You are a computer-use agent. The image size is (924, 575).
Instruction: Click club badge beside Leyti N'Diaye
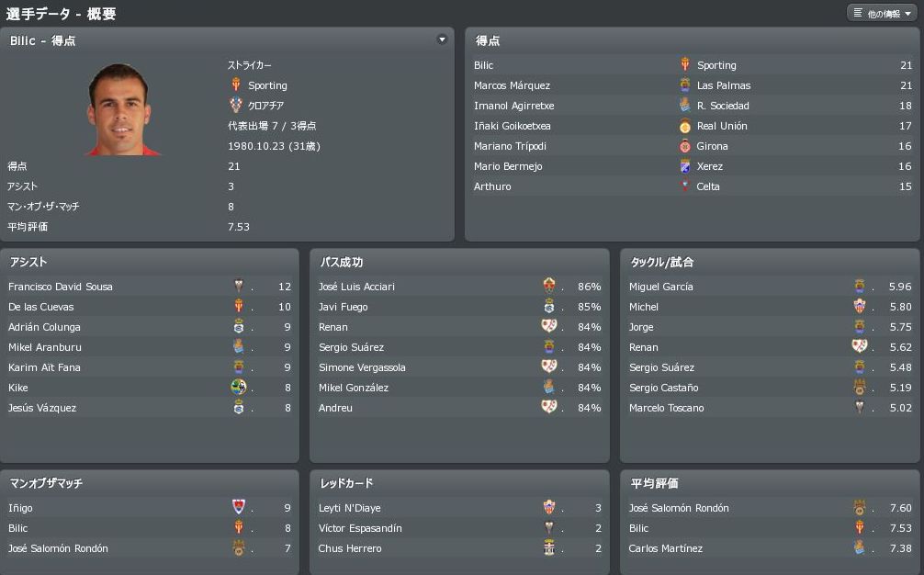pos(549,508)
